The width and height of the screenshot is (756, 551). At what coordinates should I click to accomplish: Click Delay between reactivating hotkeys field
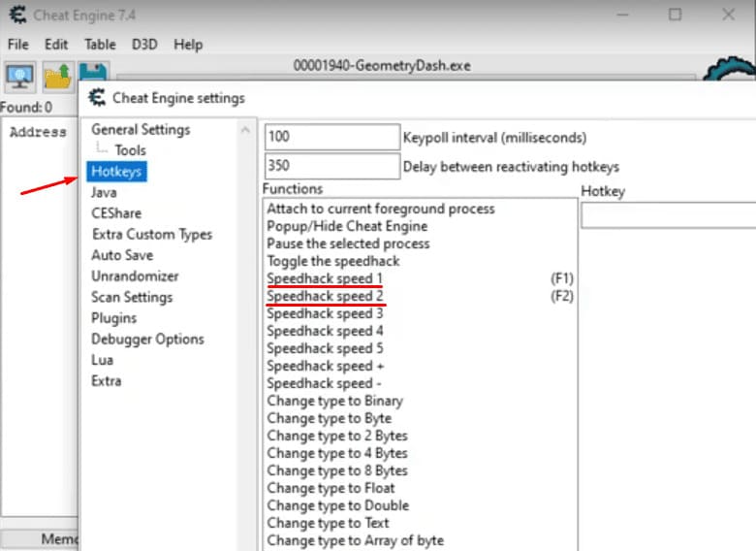pyautogui.click(x=332, y=166)
